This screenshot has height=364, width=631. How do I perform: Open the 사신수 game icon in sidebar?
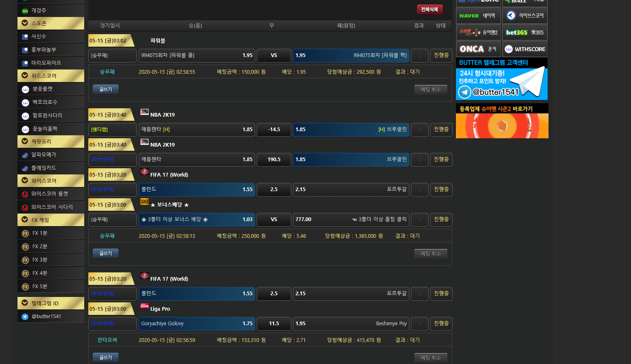(25, 37)
